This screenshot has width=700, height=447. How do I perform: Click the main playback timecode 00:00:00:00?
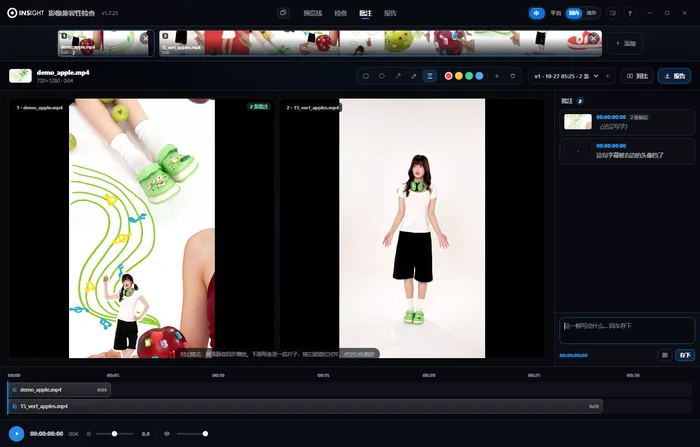[46, 434]
